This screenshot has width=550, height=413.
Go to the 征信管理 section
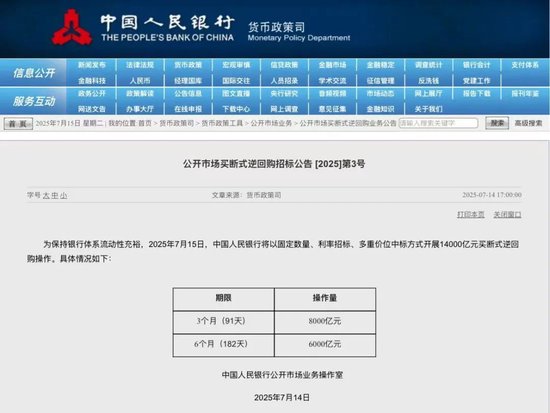[381, 81]
